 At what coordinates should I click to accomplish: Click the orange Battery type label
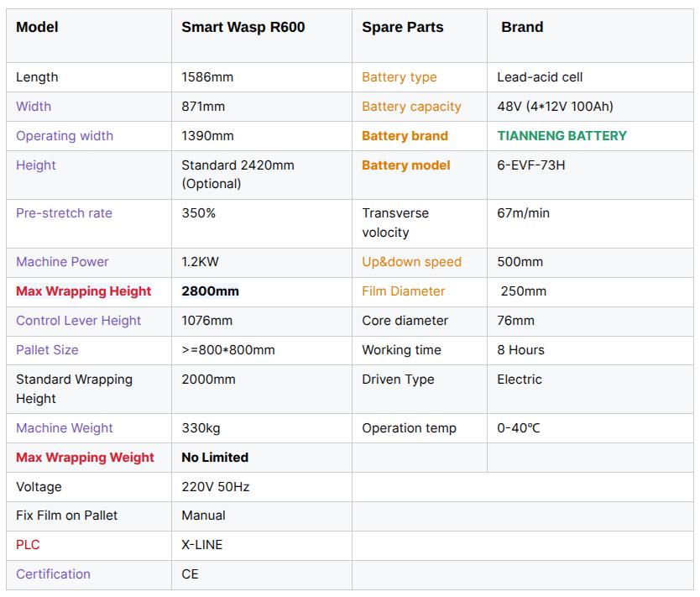pyautogui.click(x=400, y=77)
